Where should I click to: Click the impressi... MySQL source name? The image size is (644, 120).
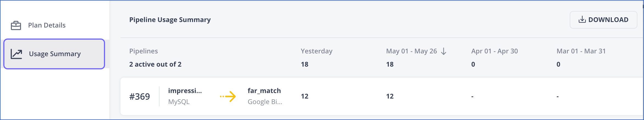[185, 91]
